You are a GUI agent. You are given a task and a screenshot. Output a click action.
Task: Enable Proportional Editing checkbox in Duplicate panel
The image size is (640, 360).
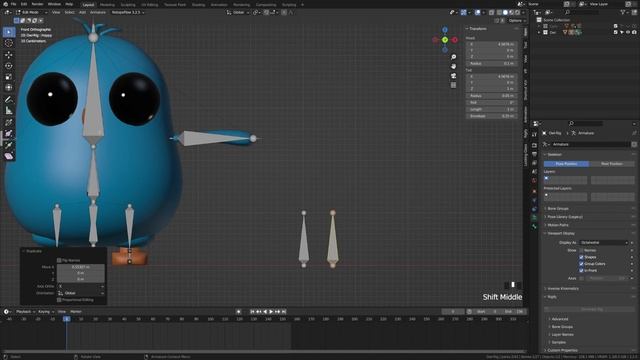(x=59, y=300)
